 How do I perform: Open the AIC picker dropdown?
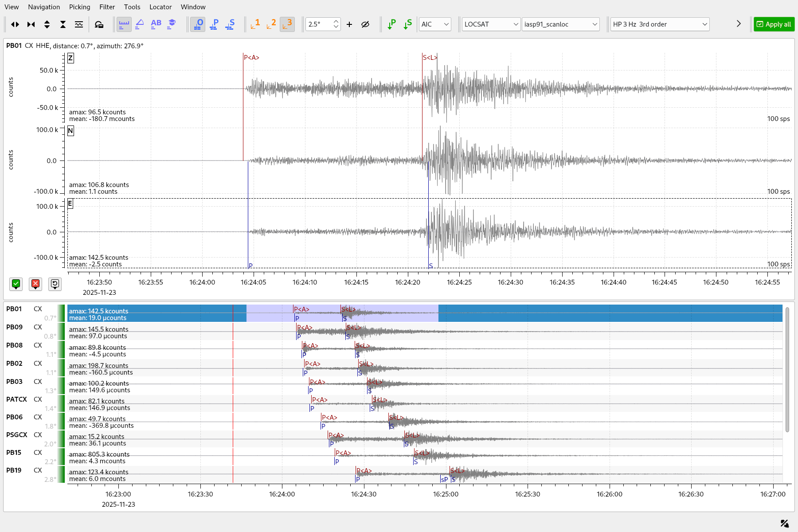[x=434, y=24]
